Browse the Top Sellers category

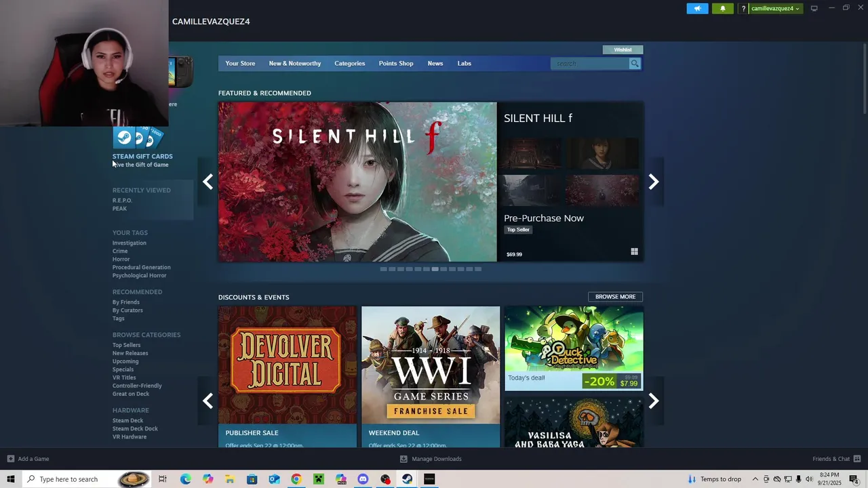[x=126, y=345]
